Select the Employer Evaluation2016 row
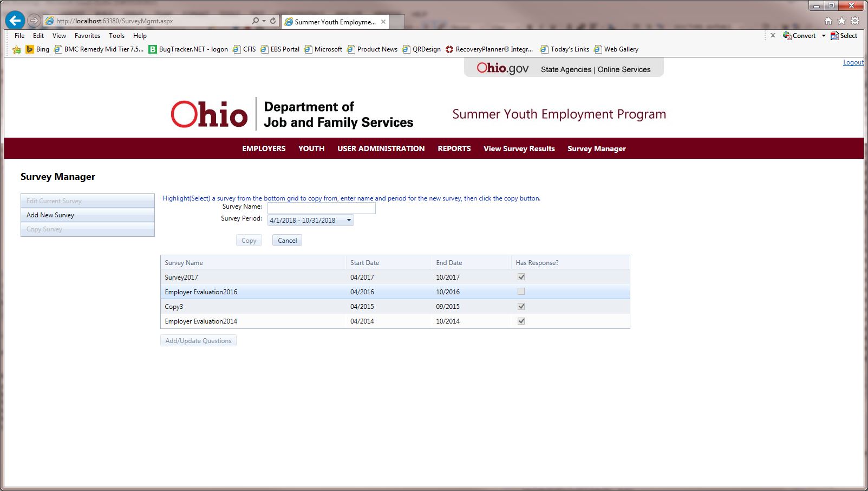The height and width of the screenshot is (491, 868). (x=395, y=292)
